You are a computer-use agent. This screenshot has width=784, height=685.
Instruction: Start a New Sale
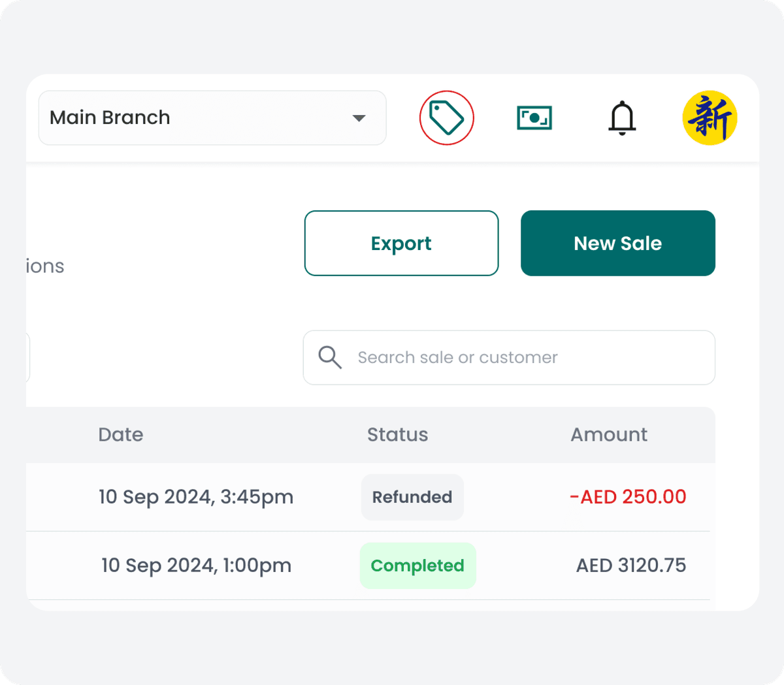coord(617,243)
